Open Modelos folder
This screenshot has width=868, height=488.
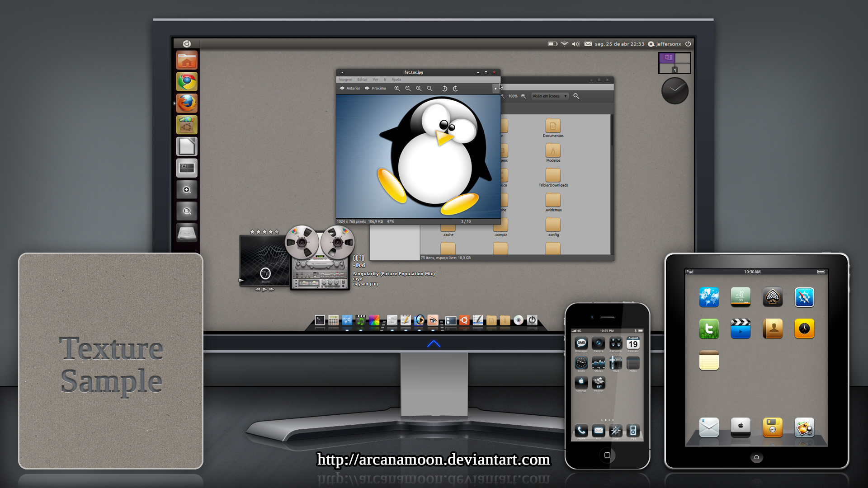coord(553,153)
